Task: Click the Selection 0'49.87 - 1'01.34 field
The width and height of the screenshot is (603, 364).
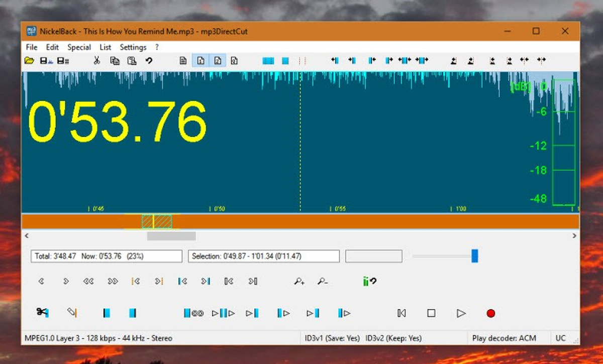Action: (264, 256)
